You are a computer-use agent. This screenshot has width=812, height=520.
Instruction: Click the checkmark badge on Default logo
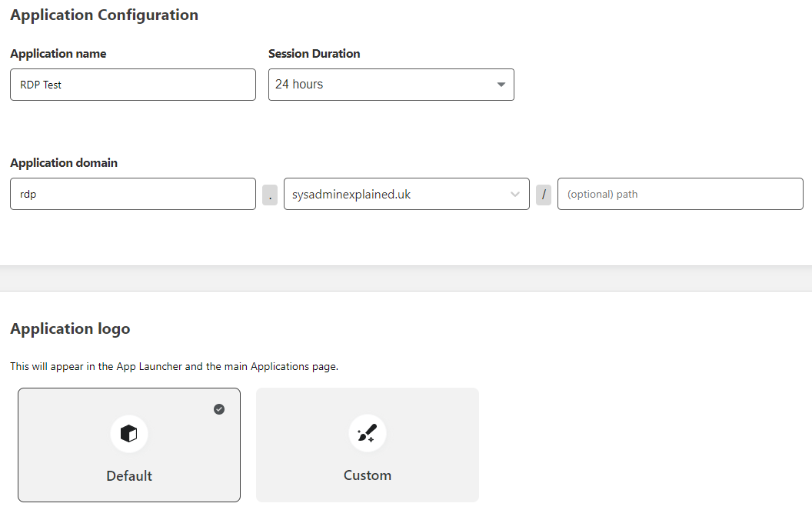(x=219, y=409)
